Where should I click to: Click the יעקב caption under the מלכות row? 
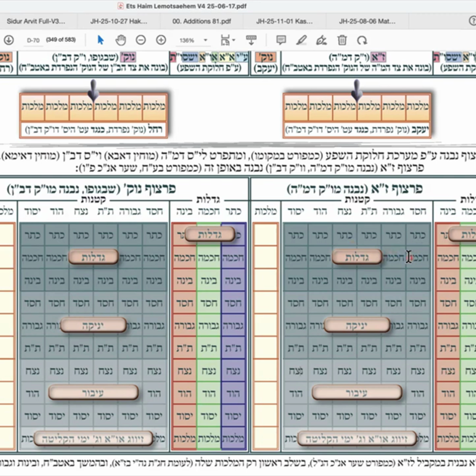(x=357, y=129)
